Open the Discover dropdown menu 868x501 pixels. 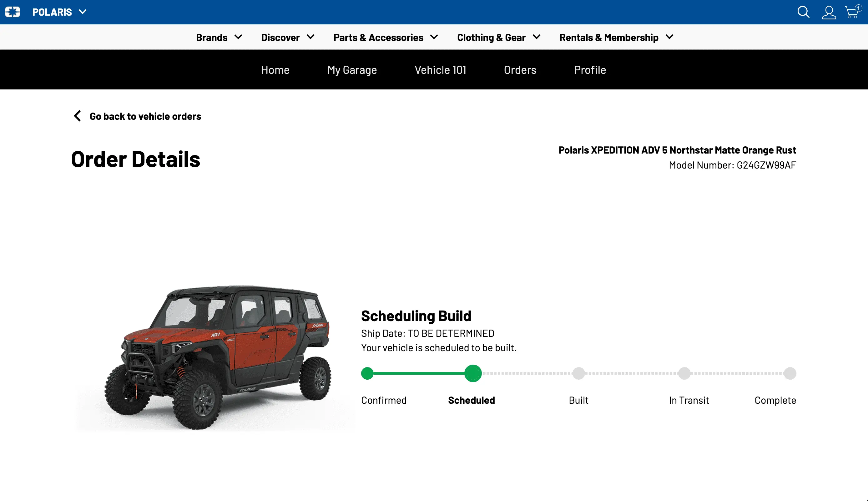point(288,37)
